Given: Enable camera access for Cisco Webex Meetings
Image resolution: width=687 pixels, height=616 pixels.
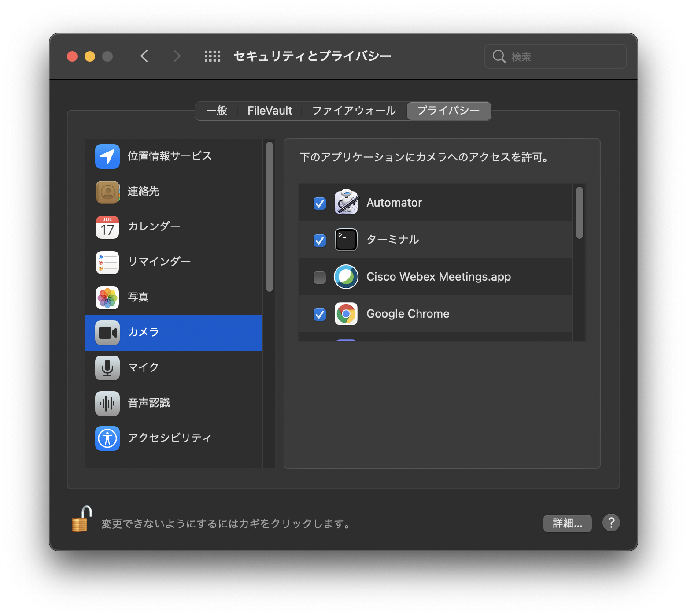Looking at the screenshot, I should click(x=320, y=277).
